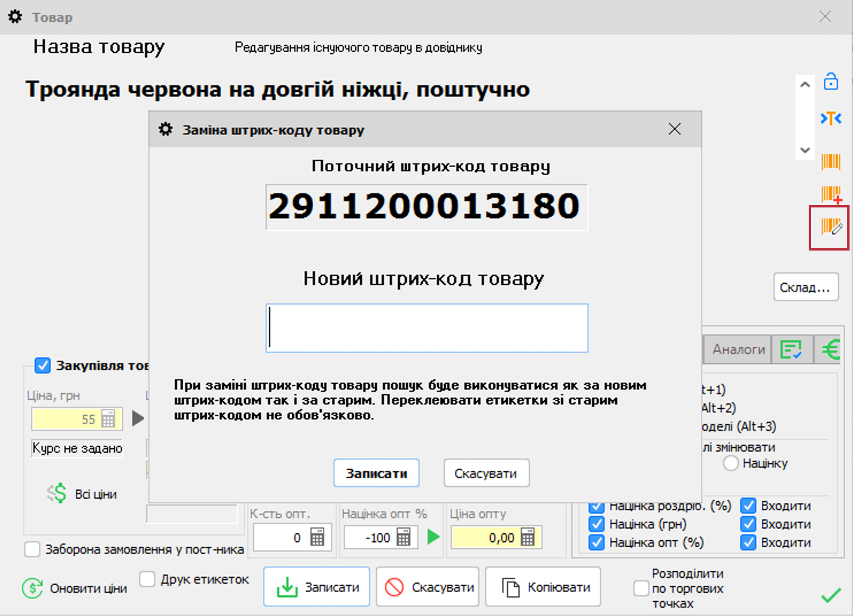Screen dimensions: 853x616
Task: Select the blue >T< text-fit icon
Action: click(831, 119)
